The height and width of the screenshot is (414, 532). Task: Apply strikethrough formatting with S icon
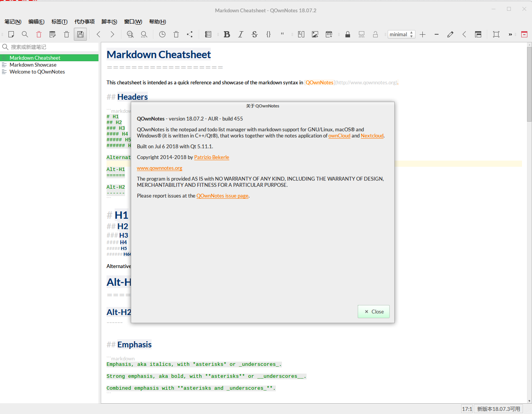[255, 34]
